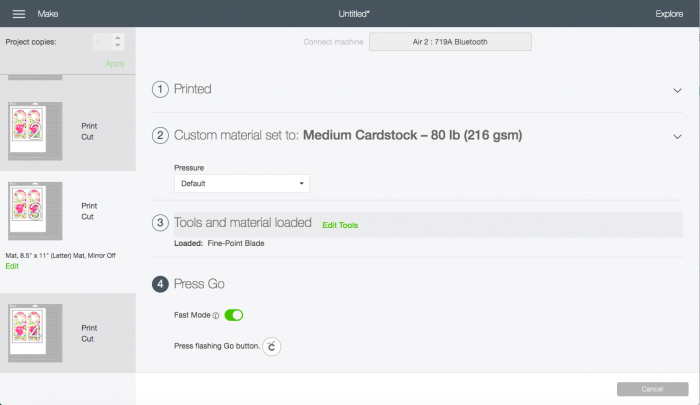This screenshot has width=700, height=405.
Task: Open the Explore machine menu
Action: (x=669, y=14)
